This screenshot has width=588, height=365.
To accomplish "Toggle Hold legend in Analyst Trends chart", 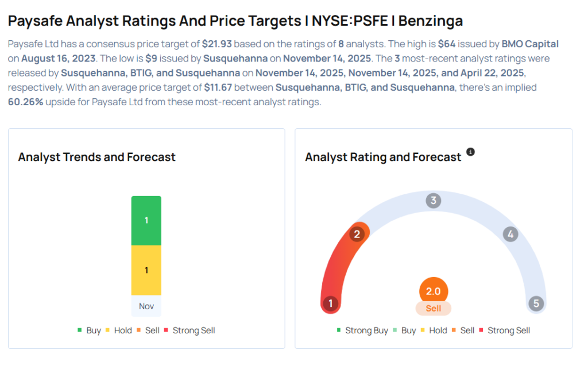I will pyautogui.click(x=118, y=331).
